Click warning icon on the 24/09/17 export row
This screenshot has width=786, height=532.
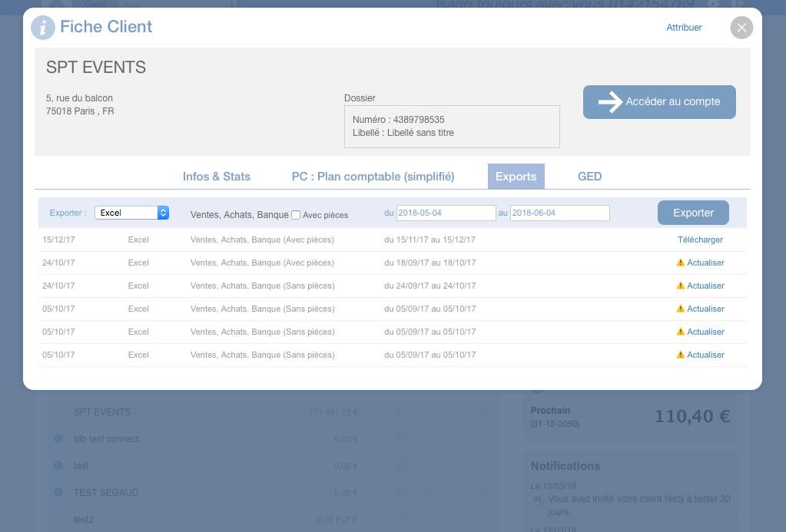coord(680,286)
